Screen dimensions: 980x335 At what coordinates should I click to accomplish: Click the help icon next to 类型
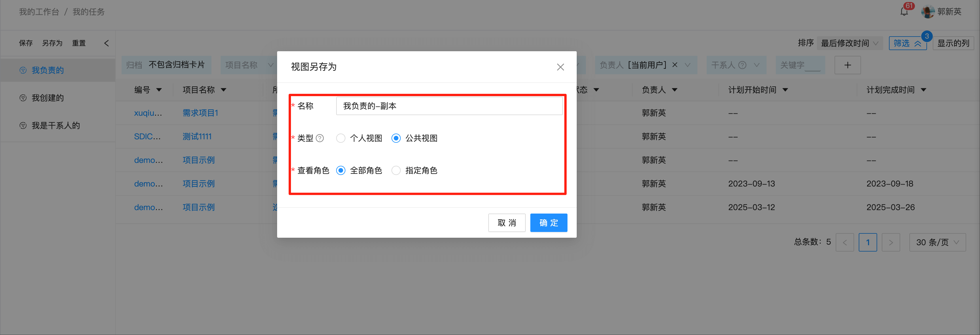tap(321, 138)
